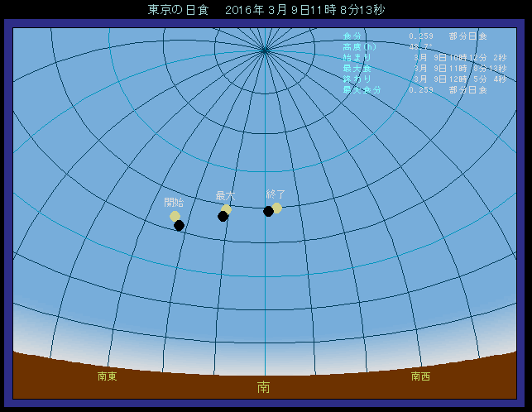Click the sun disk at eclipse start (開始)
The width and height of the screenshot is (532, 412).
[x=175, y=216]
